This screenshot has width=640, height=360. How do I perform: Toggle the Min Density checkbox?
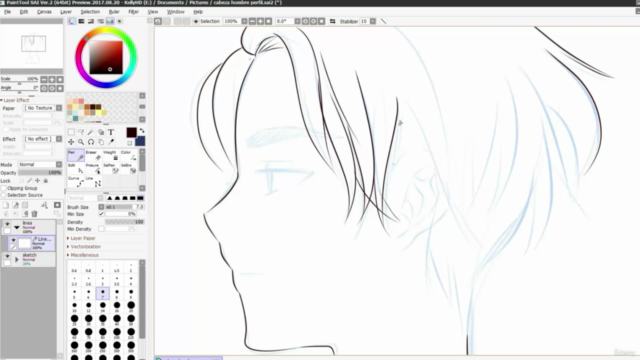tap(101, 229)
